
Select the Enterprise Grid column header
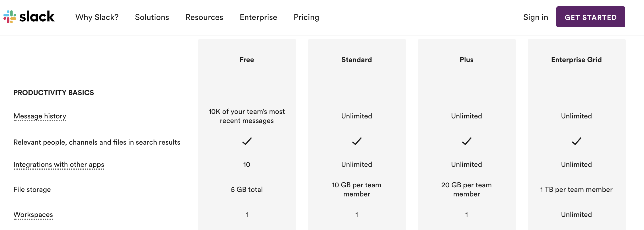(x=577, y=59)
